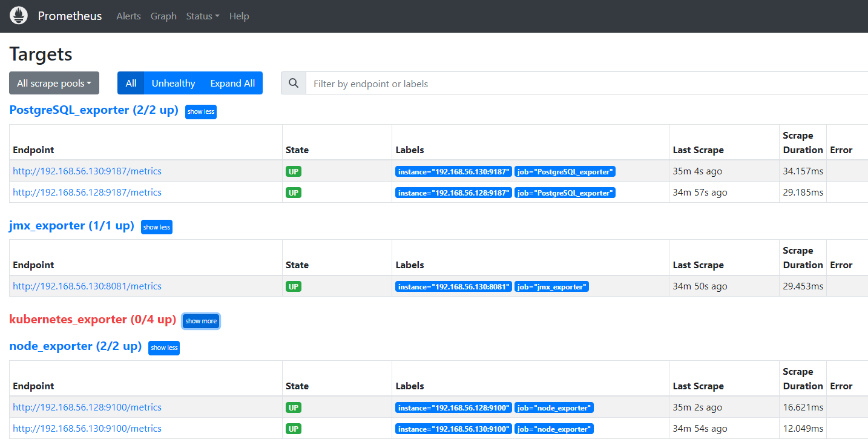The image size is (868, 445).
Task: Click last scrape value 34m 50s ago
Action: coord(700,286)
